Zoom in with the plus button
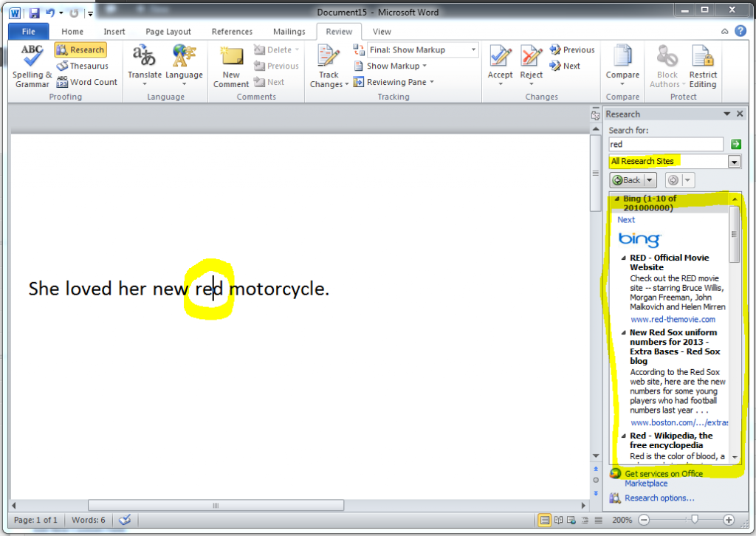Screen dimensions: 756x536 (x=729, y=520)
